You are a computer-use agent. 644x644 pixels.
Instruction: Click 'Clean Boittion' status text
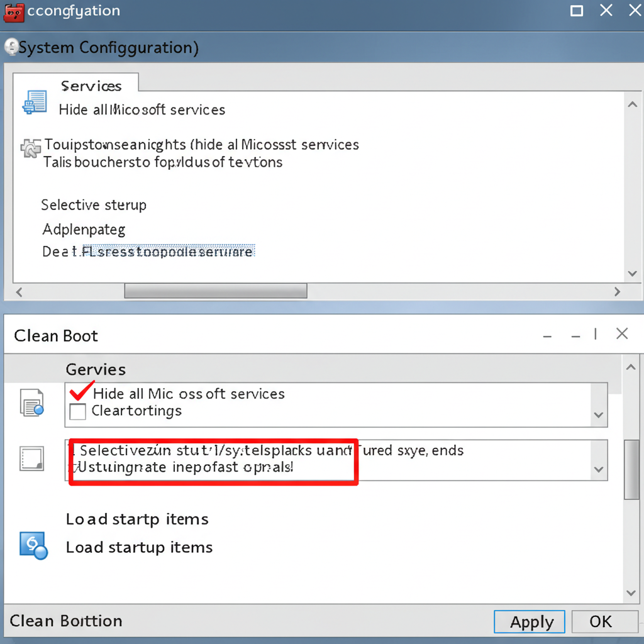click(66, 621)
